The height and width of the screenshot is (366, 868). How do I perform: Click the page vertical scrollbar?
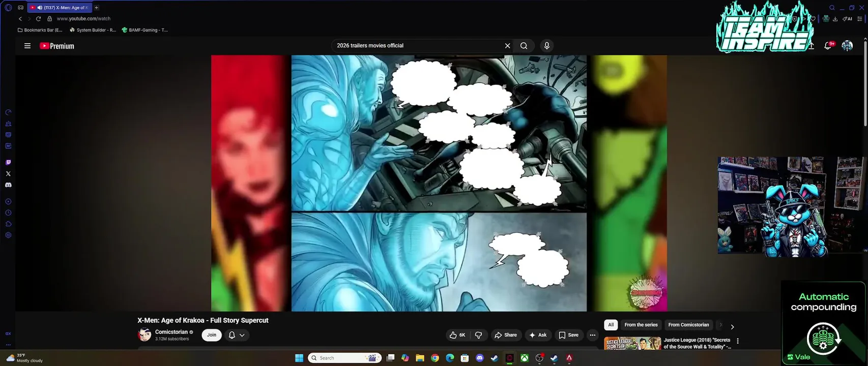(x=865, y=84)
